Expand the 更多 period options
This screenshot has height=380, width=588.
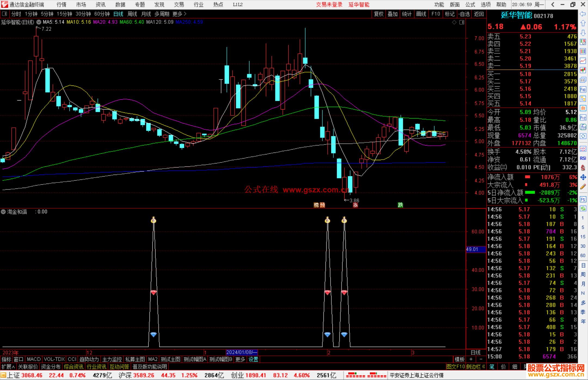[x=179, y=14]
